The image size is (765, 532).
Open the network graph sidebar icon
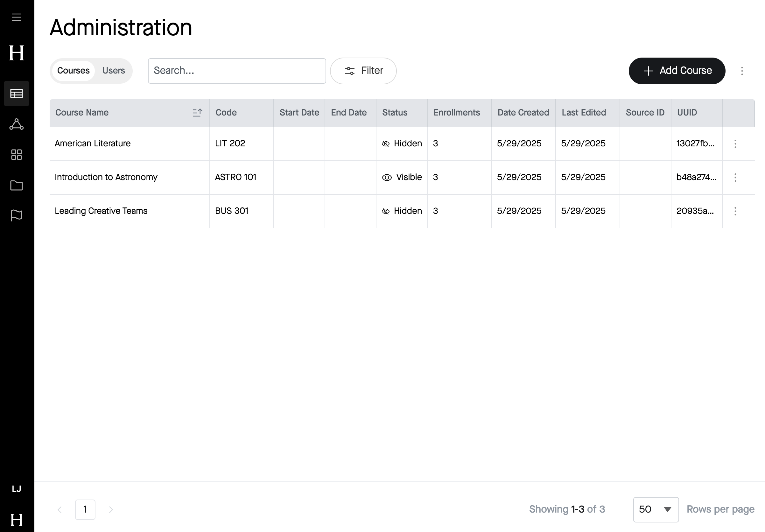pos(16,124)
